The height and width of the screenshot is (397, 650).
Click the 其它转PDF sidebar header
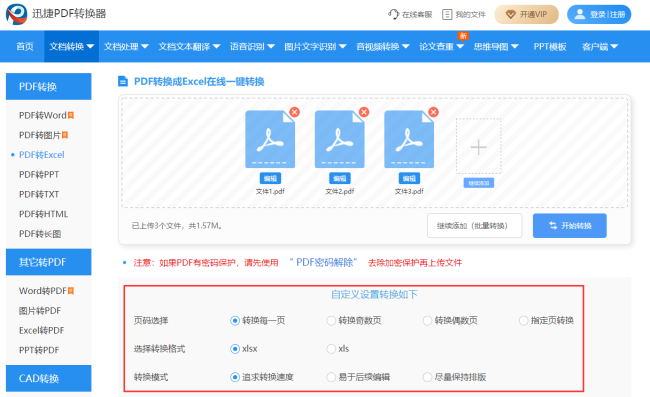point(49,262)
